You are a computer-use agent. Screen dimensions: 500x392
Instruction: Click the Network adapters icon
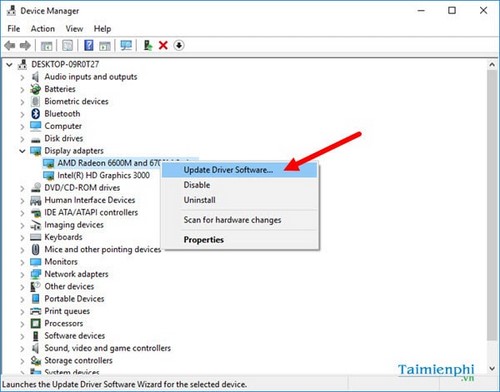click(x=35, y=274)
